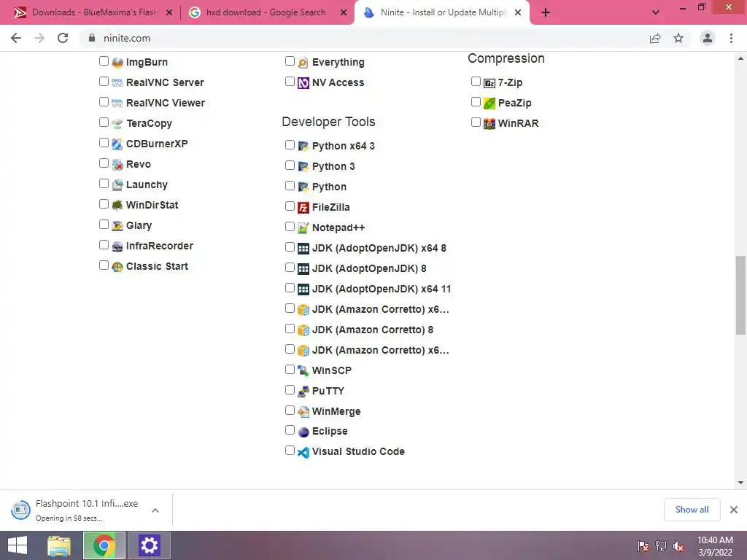This screenshot has width=747, height=560.
Task: Click the FileZilla red icon
Action: [x=303, y=208]
